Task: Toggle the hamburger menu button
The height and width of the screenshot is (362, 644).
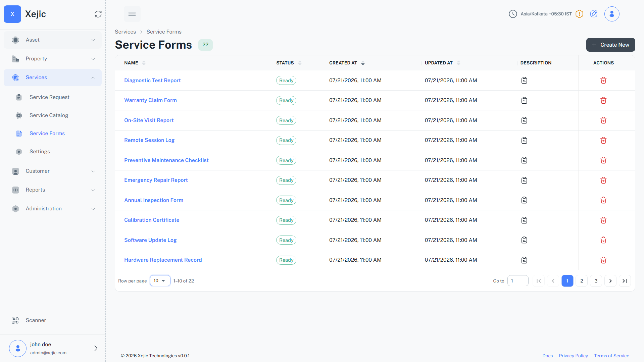Action: click(x=132, y=14)
